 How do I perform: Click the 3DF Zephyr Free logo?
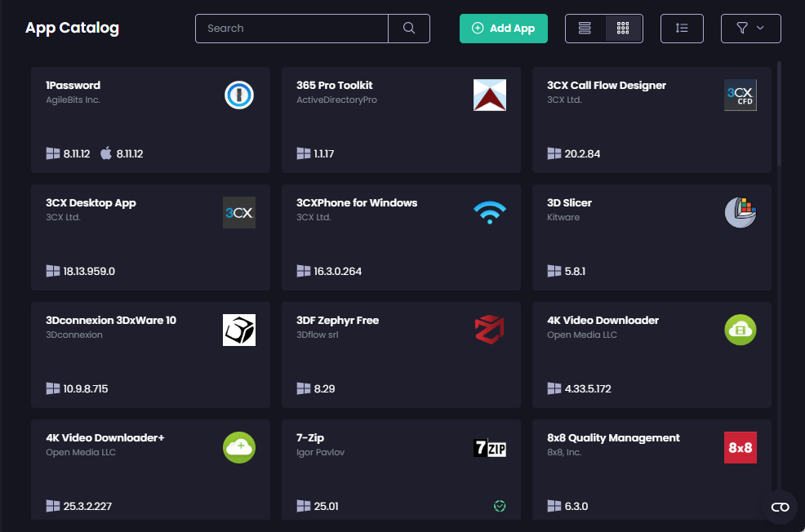[489, 330]
